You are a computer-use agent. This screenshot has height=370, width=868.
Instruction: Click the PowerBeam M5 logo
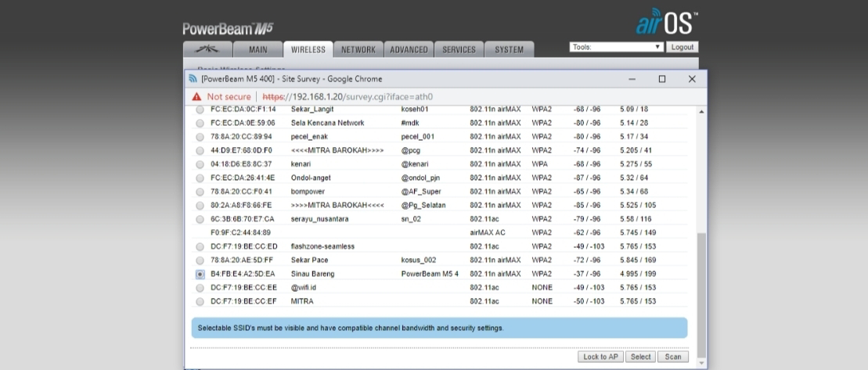[x=228, y=29]
